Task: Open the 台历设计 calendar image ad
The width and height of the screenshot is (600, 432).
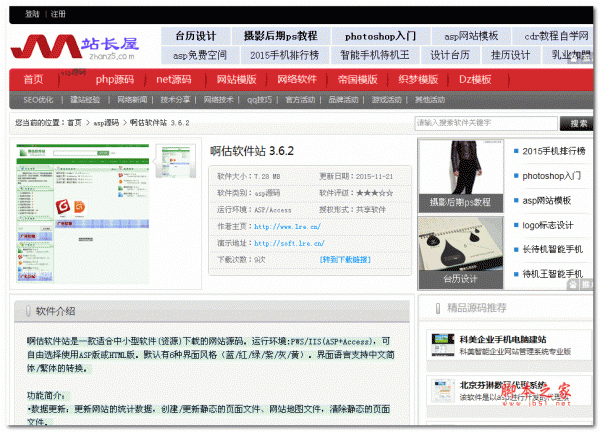Action: point(461,253)
